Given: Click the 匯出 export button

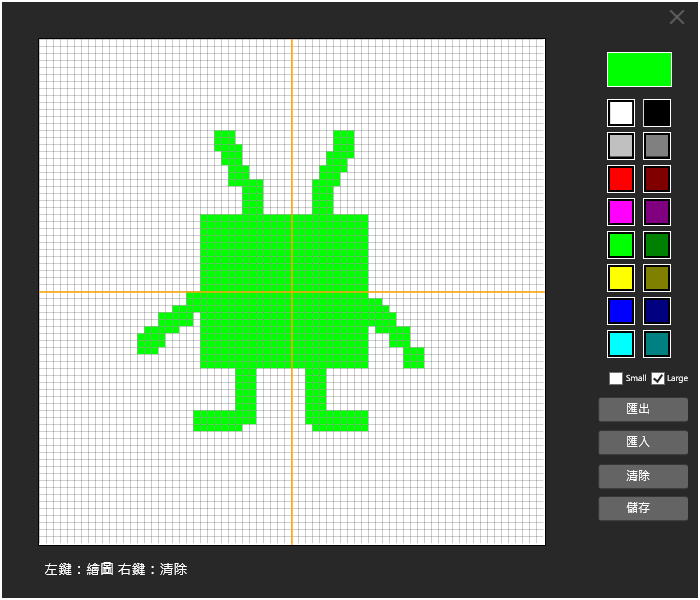Looking at the screenshot, I should click(643, 409).
